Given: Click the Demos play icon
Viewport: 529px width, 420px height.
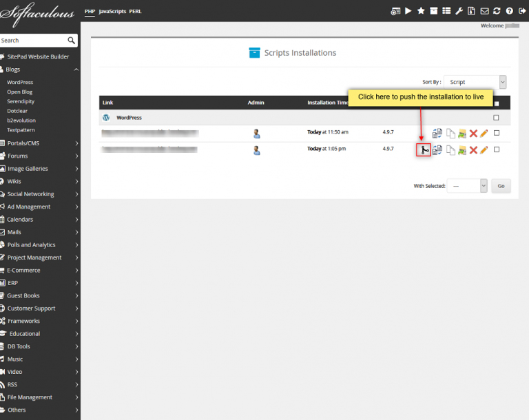Looking at the screenshot, I should (408, 11).
